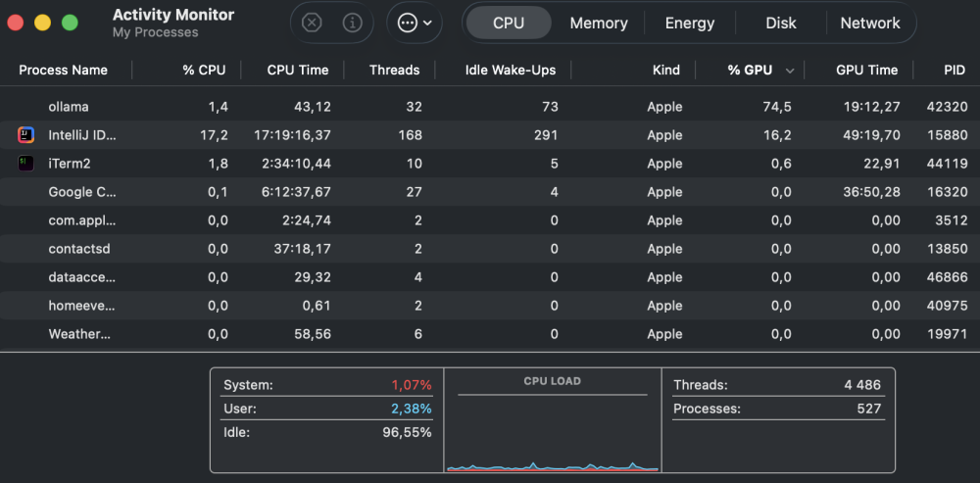Open the process info inspector icon
980x483 pixels.
point(353,24)
